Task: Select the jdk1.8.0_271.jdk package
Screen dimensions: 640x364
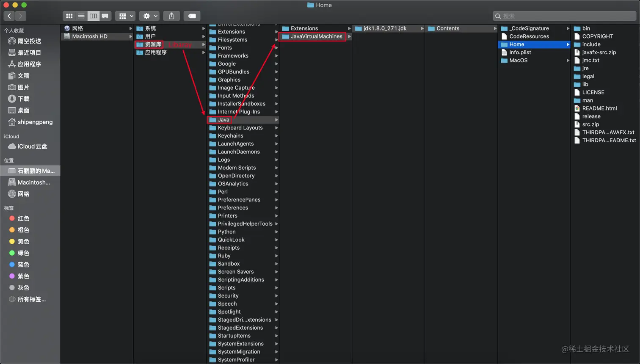Action: [389, 28]
